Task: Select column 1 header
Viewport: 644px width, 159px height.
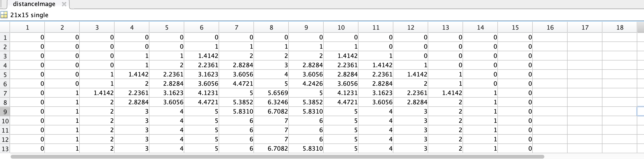Action: [x=27, y=27]
